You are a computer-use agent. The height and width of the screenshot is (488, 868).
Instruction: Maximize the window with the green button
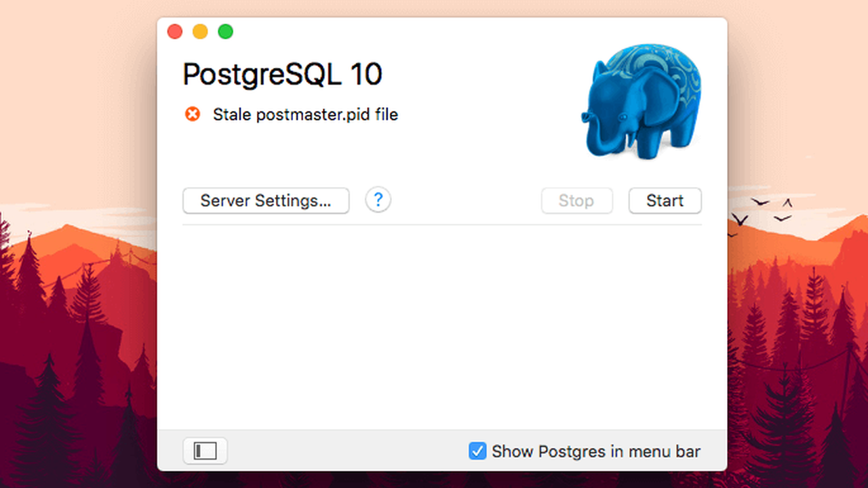pos(225,31)
